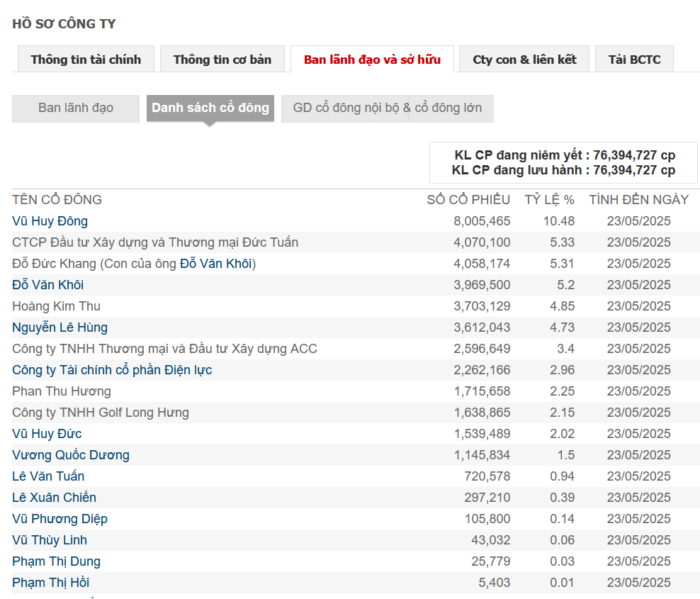The height and width of the screenshot is (599, 700).
Task: Open Công ty Tài chính cổ phần Điện lực
Action: (x=112, y=370)
